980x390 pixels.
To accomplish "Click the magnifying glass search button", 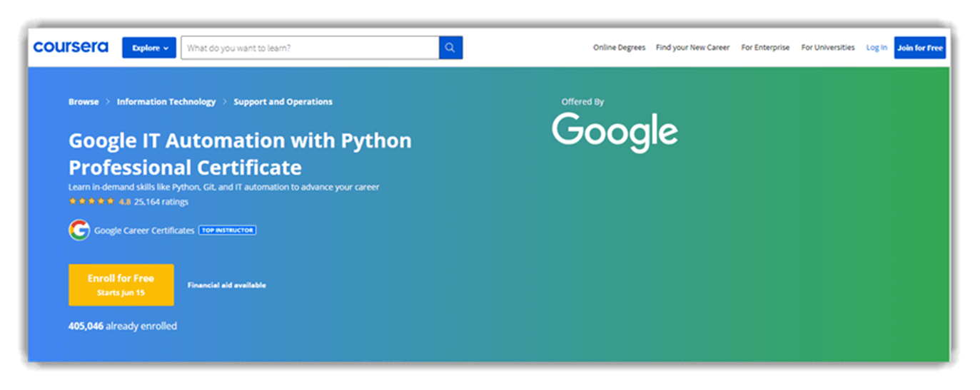I will click(x=450, y=48).
